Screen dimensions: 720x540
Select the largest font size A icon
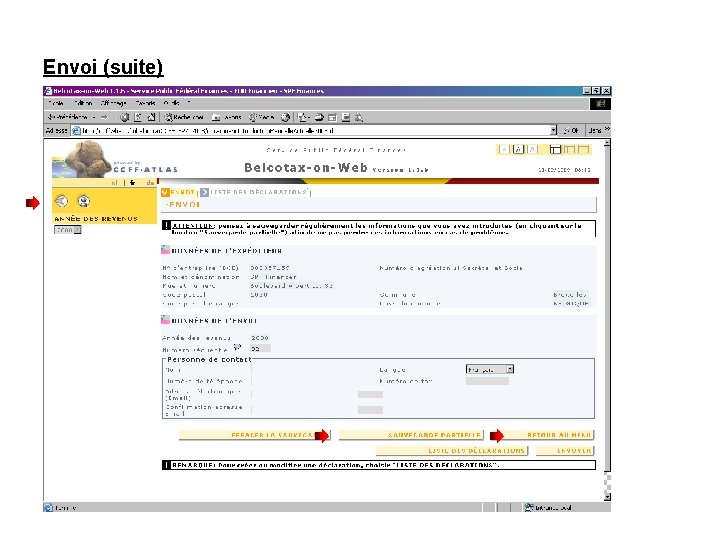point(532,149)
